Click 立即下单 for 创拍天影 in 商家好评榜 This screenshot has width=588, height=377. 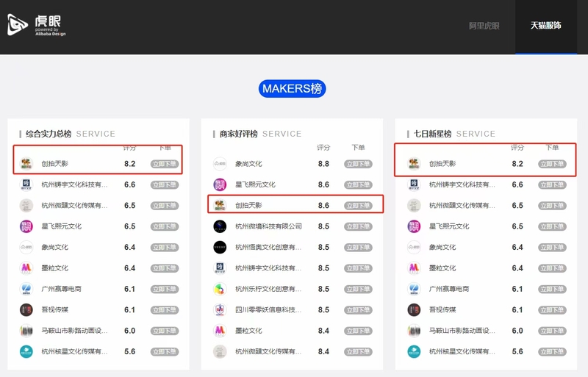[358, 206]
